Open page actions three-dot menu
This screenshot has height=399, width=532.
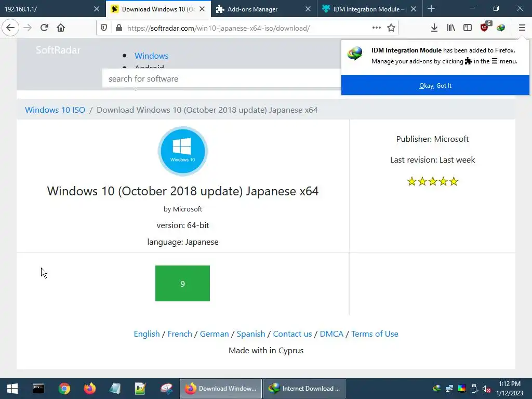(376, 28)
